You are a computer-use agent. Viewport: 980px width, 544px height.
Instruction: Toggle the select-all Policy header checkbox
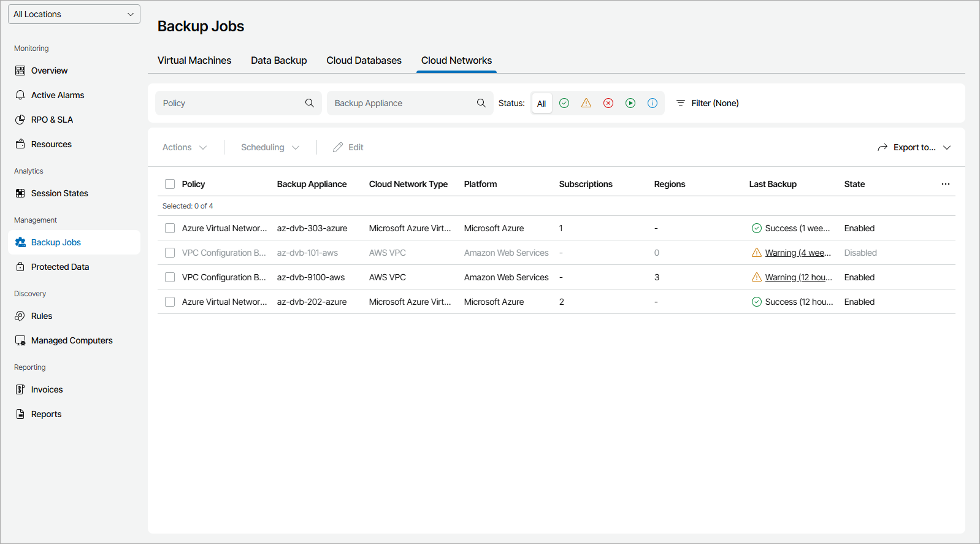coord(170,184)
